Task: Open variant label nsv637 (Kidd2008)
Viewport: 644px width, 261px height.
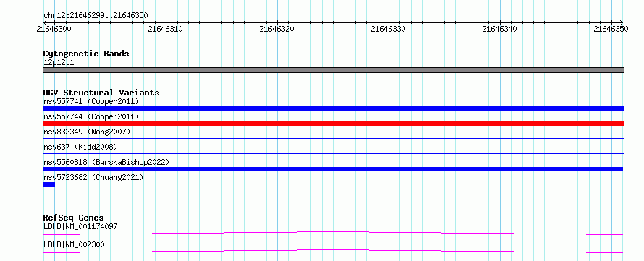Action: click(80, 147)
